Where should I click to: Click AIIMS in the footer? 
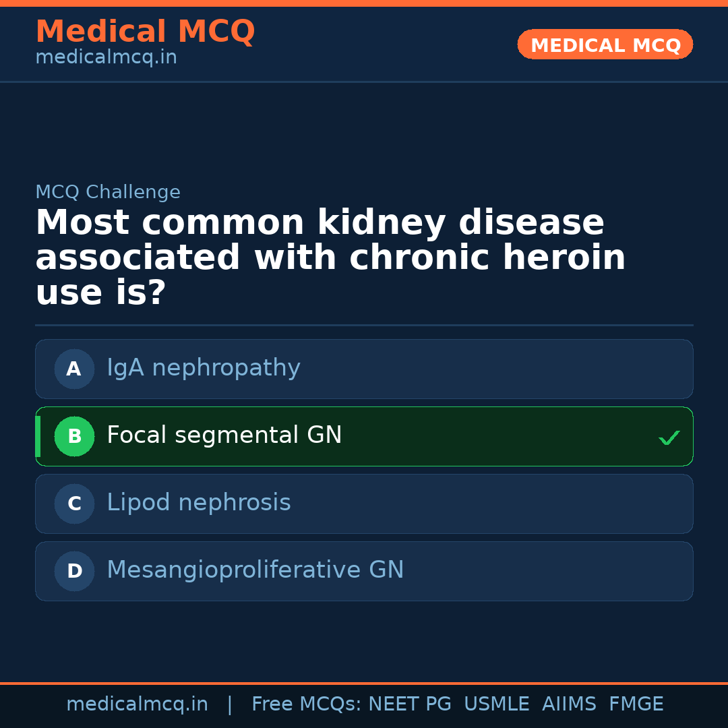coord(569,704)
